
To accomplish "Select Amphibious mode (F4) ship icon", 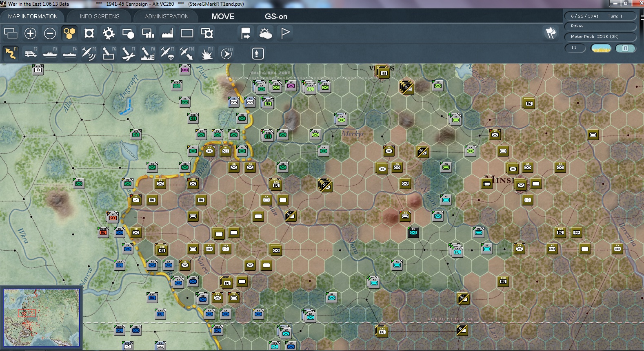I will point(69,53).
